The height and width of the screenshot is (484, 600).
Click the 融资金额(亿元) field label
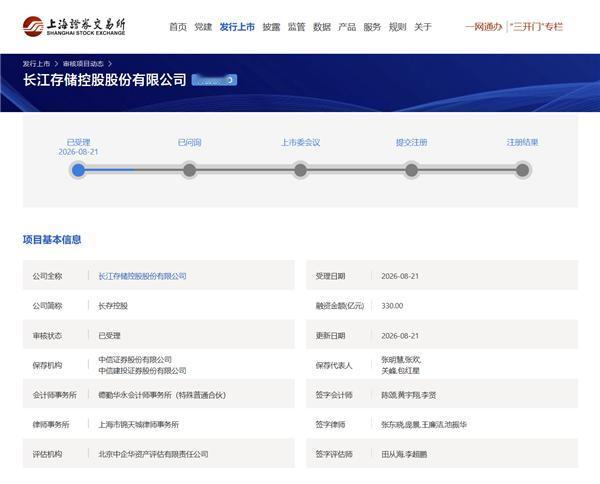coord(340,306)
